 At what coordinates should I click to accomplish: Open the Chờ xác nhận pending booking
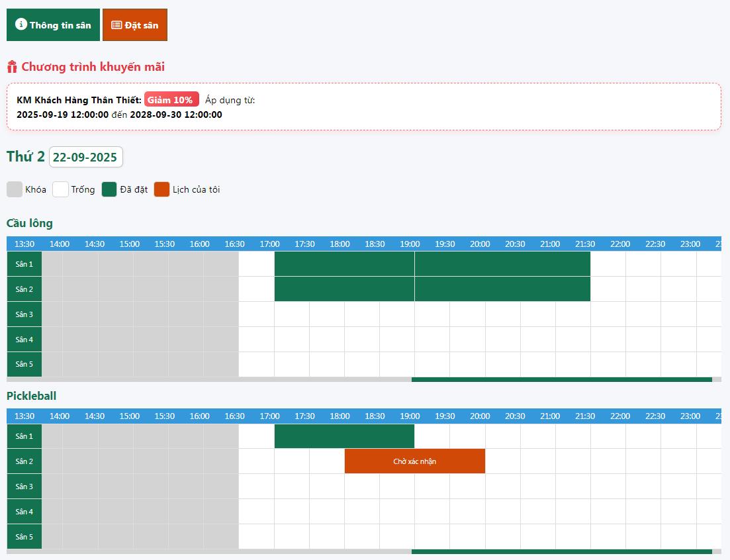point(414,461)
